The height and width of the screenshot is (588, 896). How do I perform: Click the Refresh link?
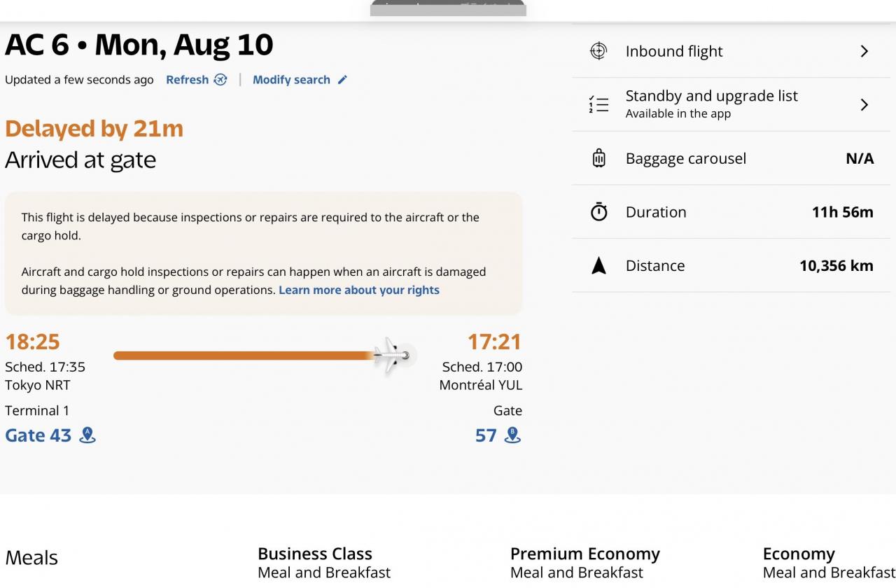coord(187,80)
